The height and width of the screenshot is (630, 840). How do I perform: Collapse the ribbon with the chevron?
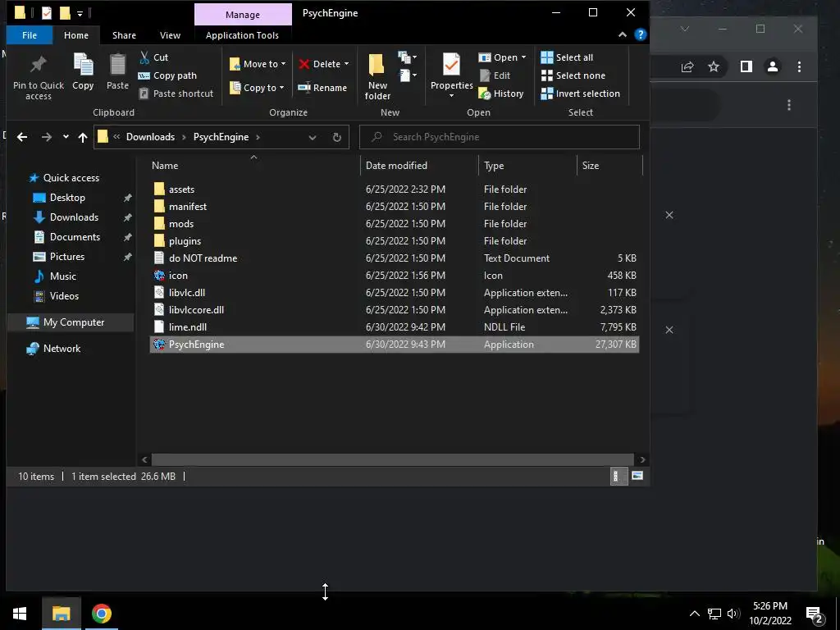coord(623,34)
